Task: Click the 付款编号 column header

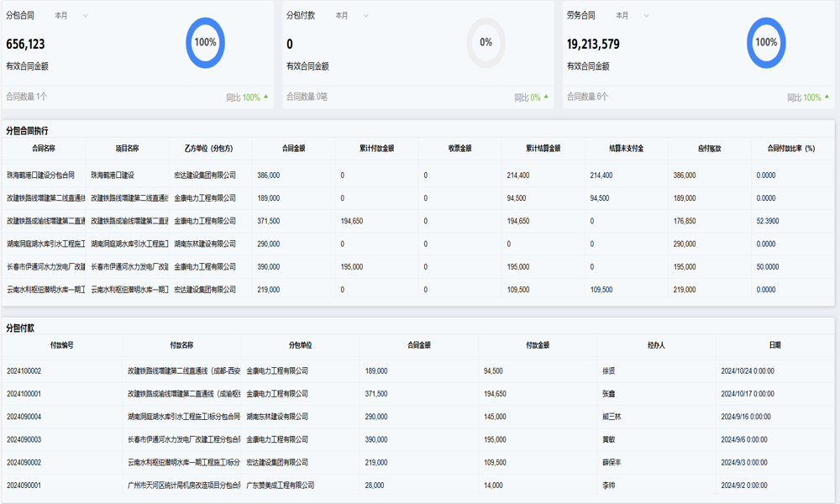Action: pos(62,345)
